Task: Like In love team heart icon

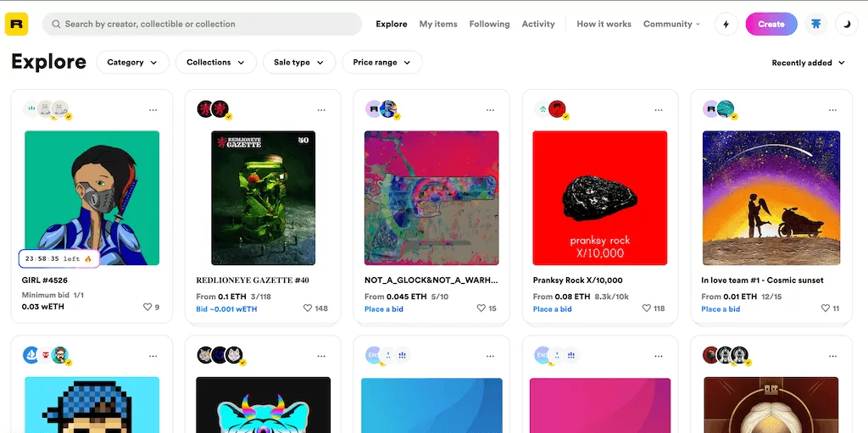Action: [826, 308]
